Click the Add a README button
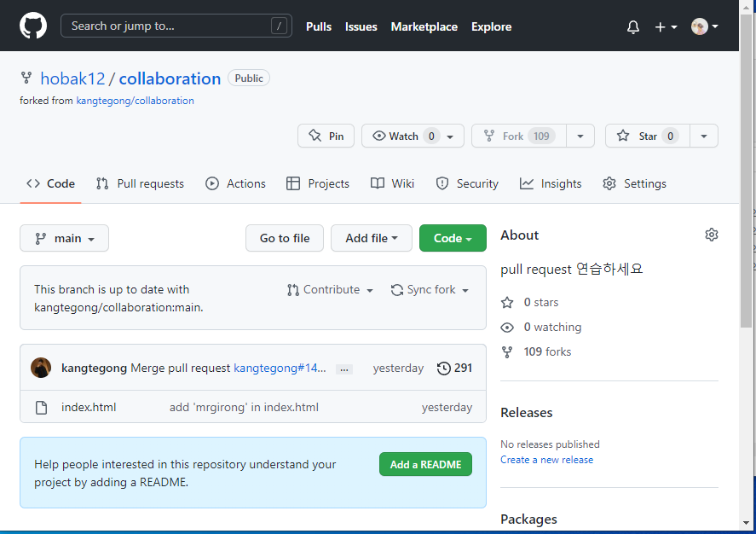 pos(426,465)
